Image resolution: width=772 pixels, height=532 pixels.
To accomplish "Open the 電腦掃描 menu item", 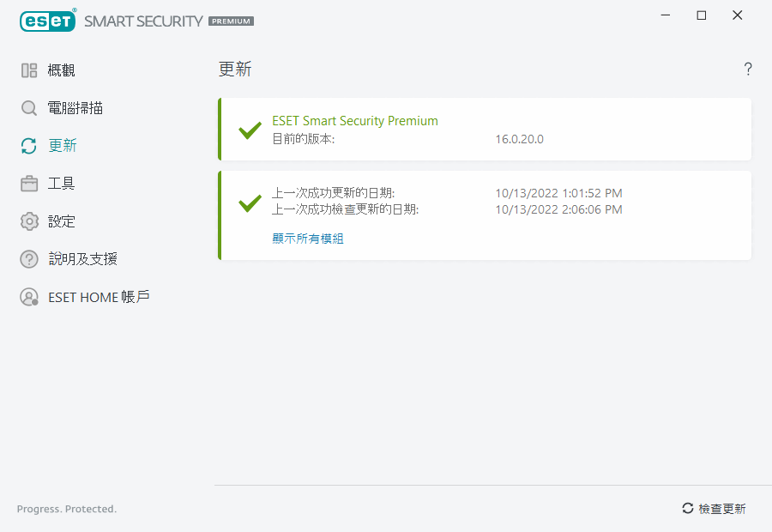I will pos(76,108).
